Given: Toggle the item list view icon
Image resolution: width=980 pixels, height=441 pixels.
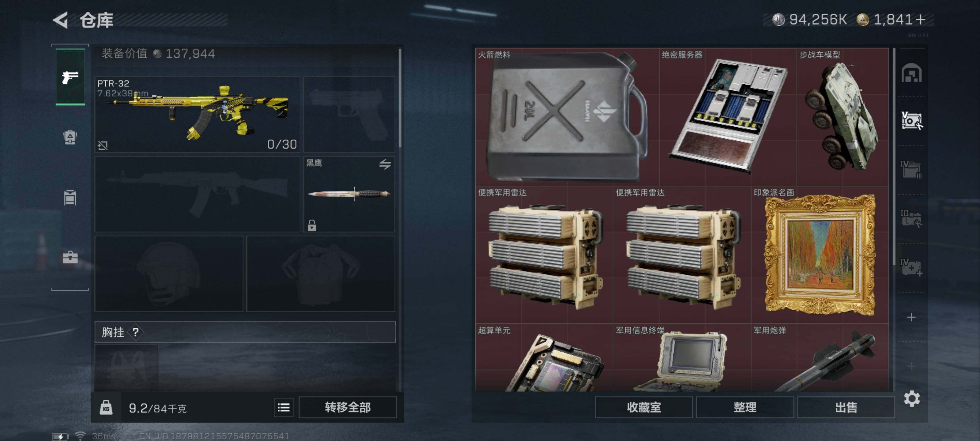Looking at the screenshot, I should [284, 408].
